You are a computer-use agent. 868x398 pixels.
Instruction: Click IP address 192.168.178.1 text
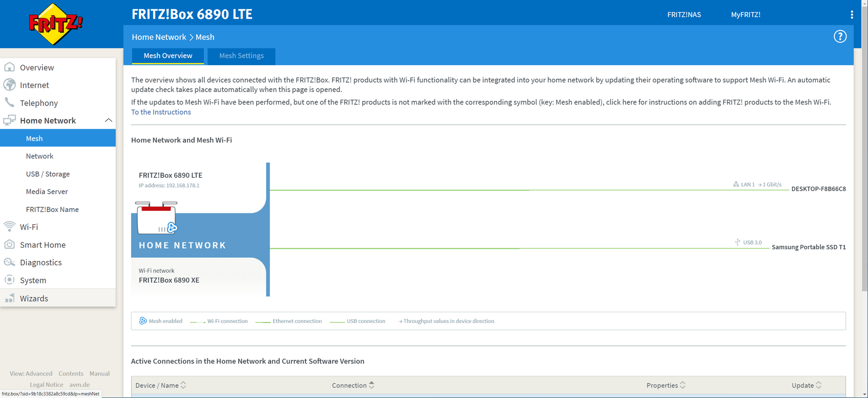point(169,186)
